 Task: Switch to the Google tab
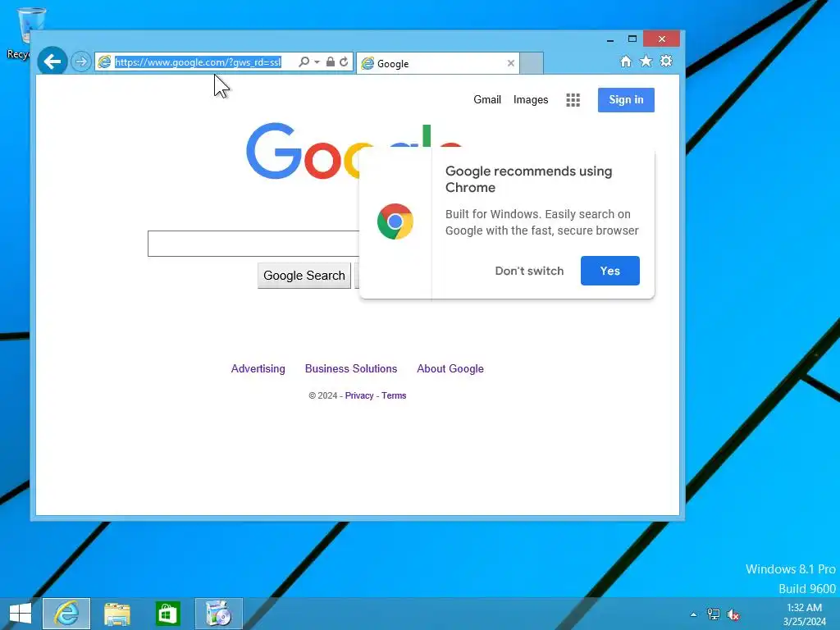click(x=437, y=63)
